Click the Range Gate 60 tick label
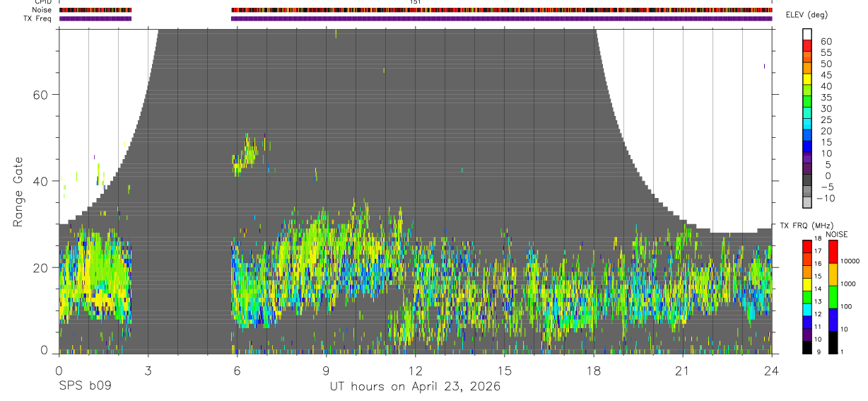This screenshot has height=401, width=868. point(39,94)
